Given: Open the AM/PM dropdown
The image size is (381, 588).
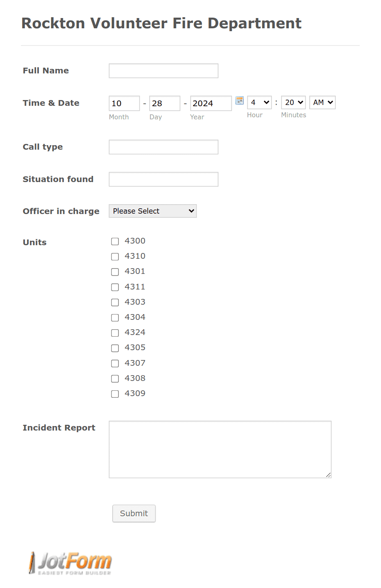Looking at the screenshot, I should tap(322, 102).
